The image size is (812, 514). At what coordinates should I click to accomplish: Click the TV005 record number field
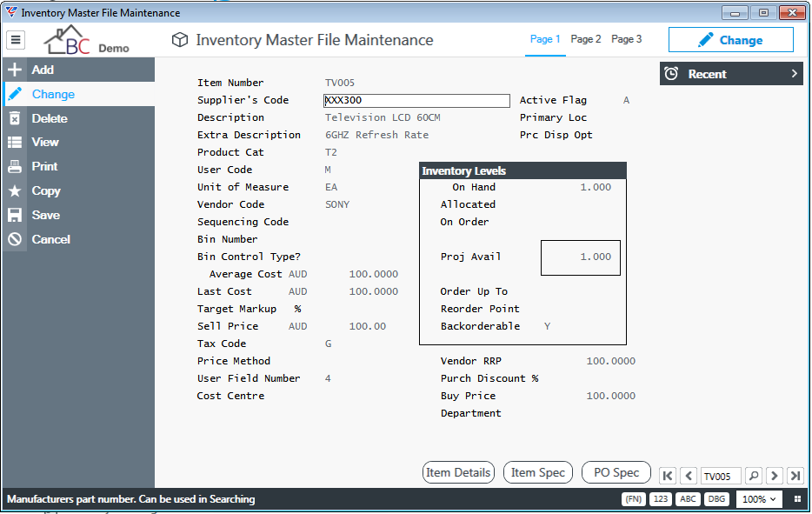(x=721, y=476)
